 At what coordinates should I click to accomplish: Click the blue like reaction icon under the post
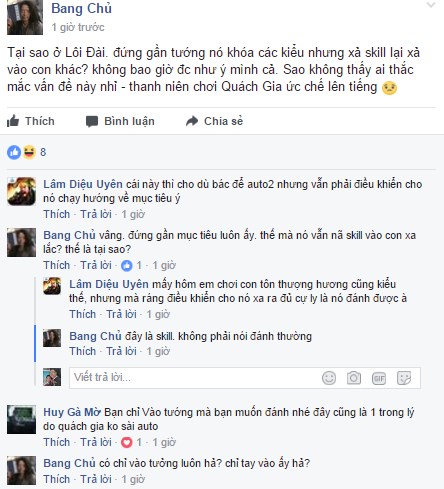pyautogui.click(x=14, y=152)
